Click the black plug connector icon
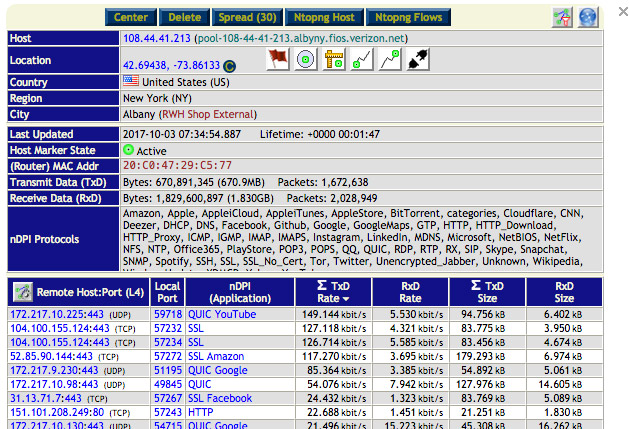Viewport: 629px width, 429px height. pos(419,60)
